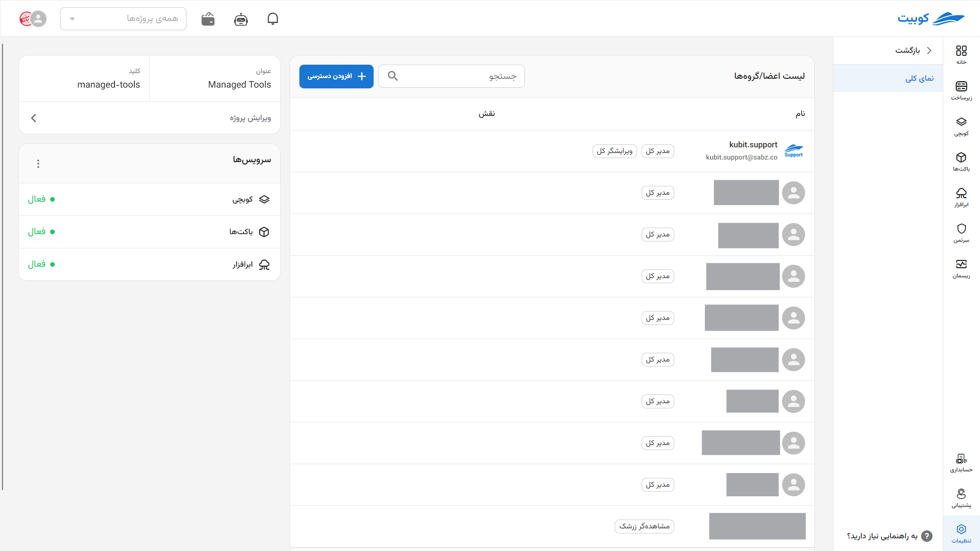Click نقش column header

(x=487, y=114)
